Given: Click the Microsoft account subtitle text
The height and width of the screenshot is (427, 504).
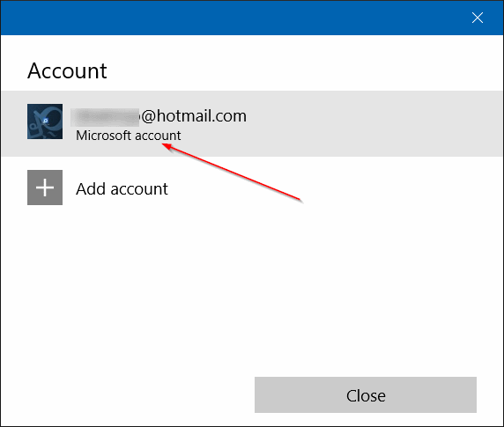Looking at the screenshot, I should point(129,136).
